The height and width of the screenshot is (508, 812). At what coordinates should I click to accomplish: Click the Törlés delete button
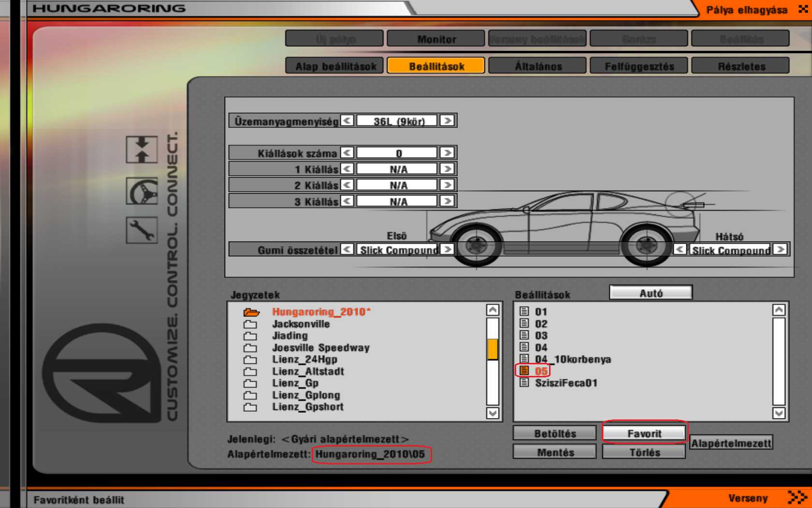point(644,452)
